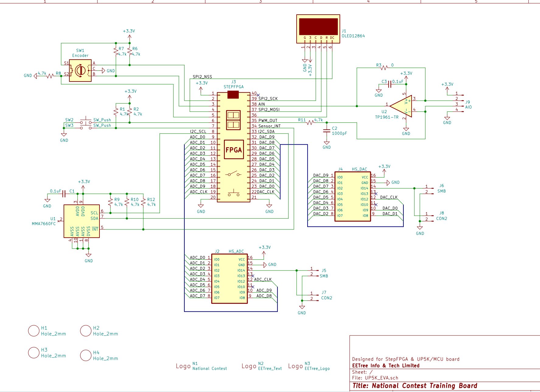Click the C2 1000pF capacitor symbol
Image resolution: width=540 pixels, height=392 pixels.
[x=326, y=131]
